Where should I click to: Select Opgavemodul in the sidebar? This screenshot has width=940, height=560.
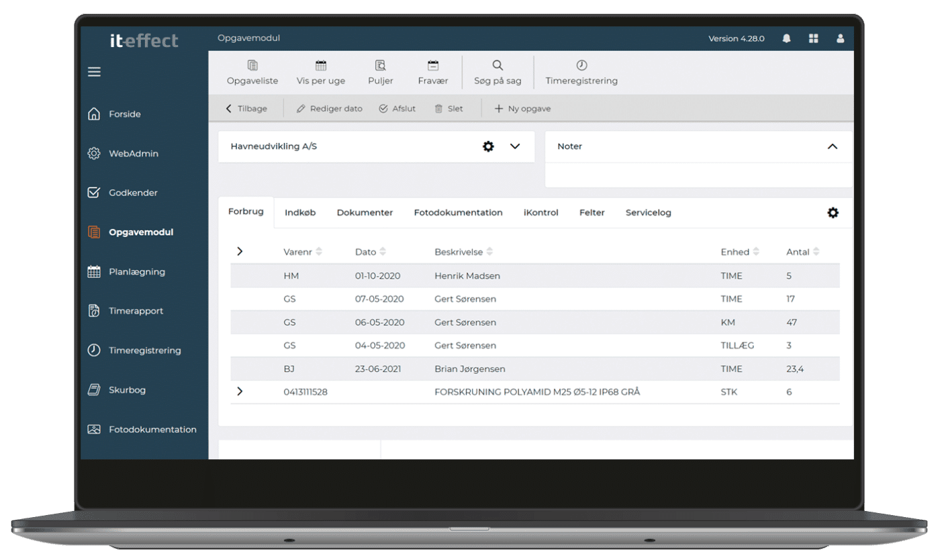coord(131,232)
